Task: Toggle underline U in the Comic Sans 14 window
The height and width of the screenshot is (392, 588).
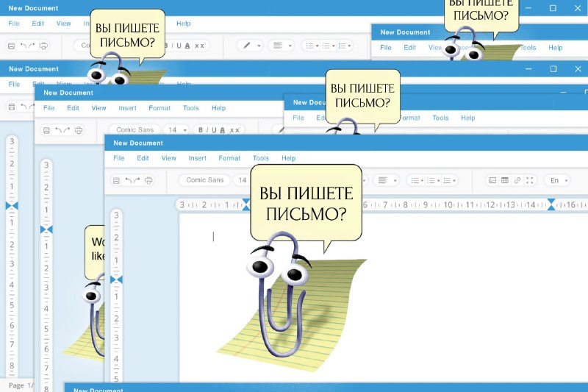Action: tap(214, 130)
